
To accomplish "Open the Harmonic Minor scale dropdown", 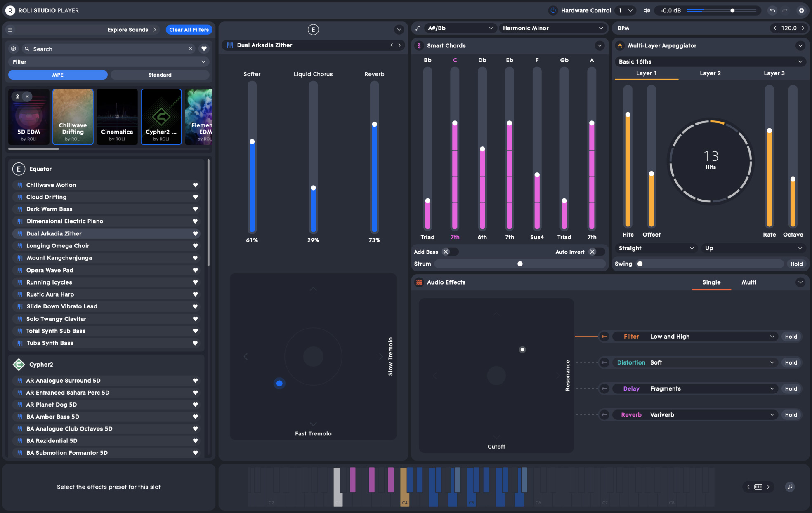I will 552,28.
